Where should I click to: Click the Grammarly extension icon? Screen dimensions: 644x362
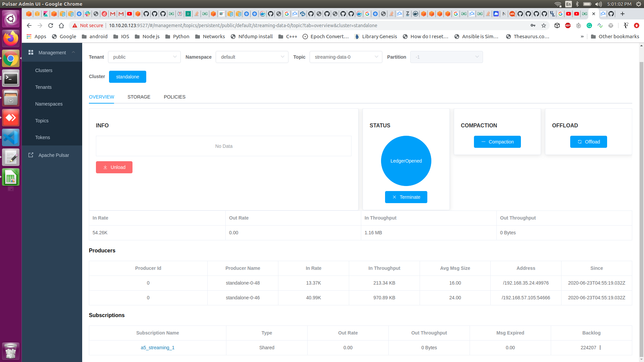point(589,25)
